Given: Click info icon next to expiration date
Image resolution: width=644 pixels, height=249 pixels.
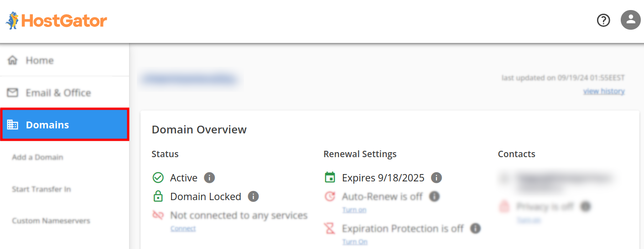Looking at the screenshot, I should pyautogui.click(x=436, y=178).
